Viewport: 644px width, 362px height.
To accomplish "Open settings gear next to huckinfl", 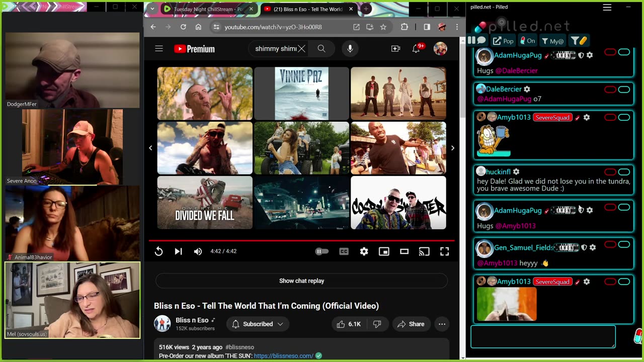I will 516,172.
